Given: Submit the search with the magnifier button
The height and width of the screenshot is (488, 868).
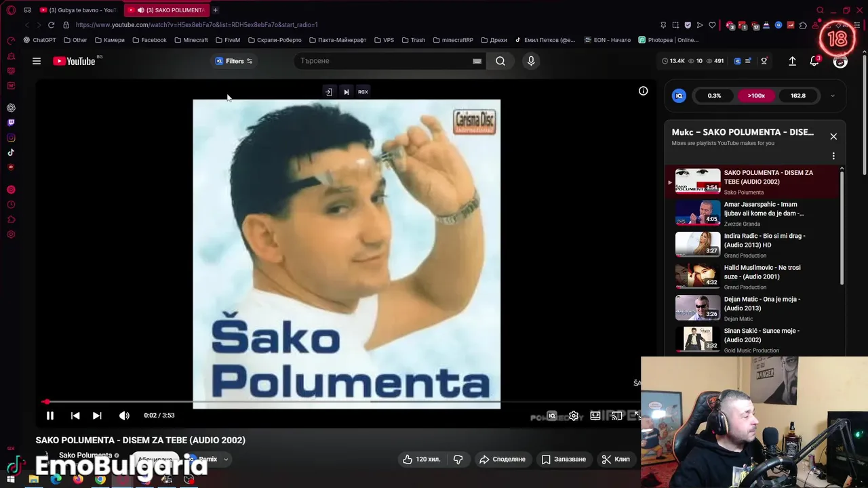Looking at the screenshot, I should [500, 61].
